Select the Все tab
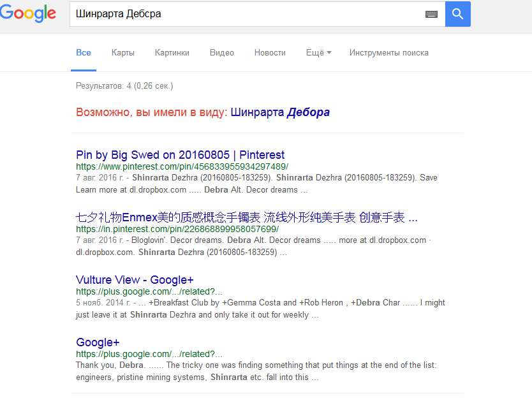This screenshot has height=403, width=532. [x=84, y=53]
